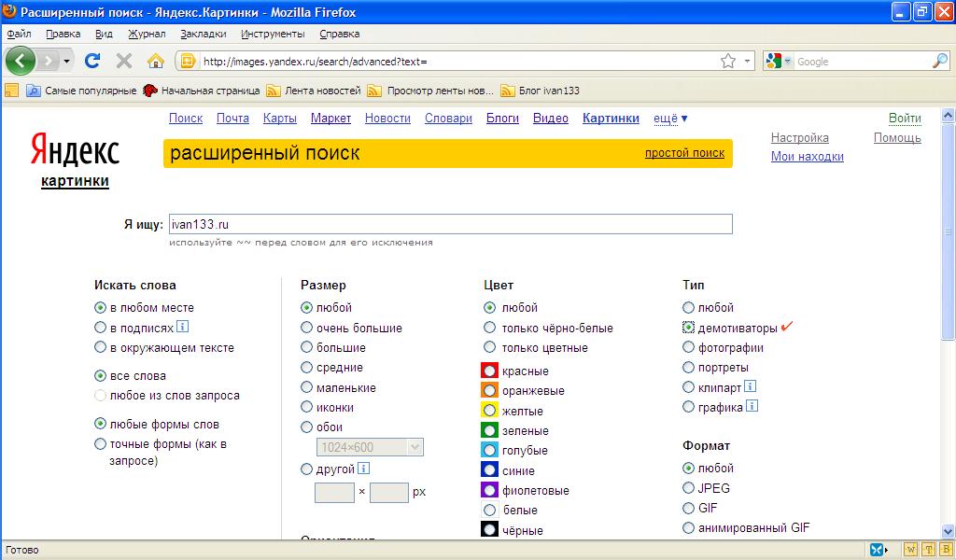Go to the Home page icon
This screenshot has width=956, height=560.
coord(156,61)
